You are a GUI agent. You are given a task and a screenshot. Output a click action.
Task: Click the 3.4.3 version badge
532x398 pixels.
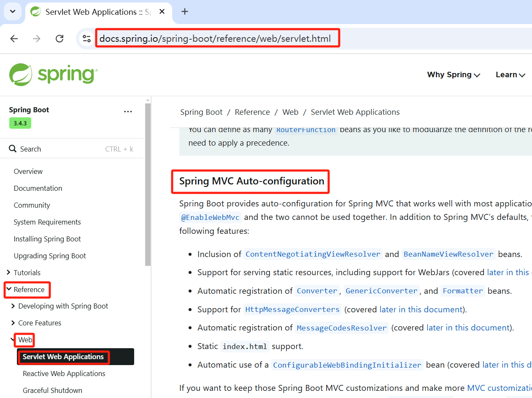pos(20,123)
